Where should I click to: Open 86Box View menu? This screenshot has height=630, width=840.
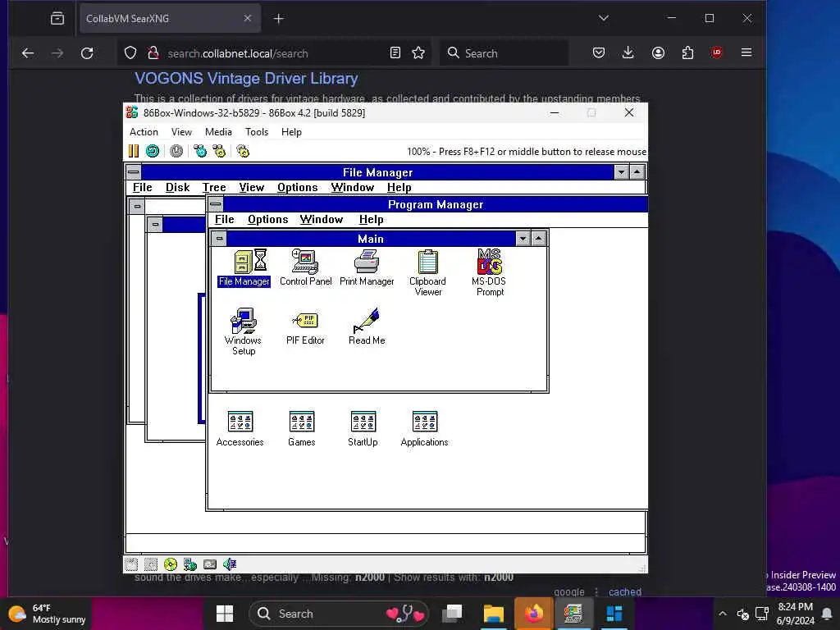click(x=181, y=132)
